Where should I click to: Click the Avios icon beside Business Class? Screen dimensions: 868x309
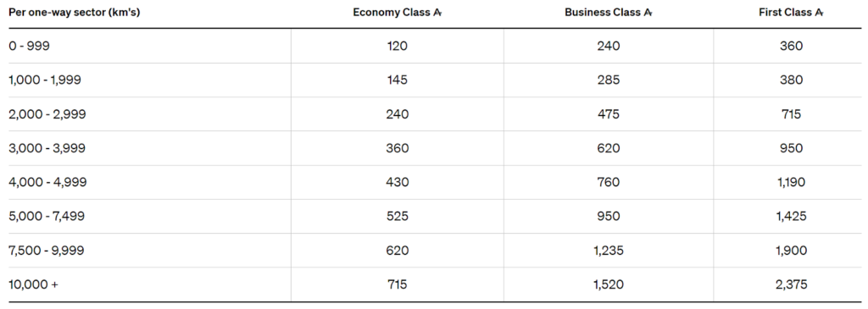[x=648, y=13]
